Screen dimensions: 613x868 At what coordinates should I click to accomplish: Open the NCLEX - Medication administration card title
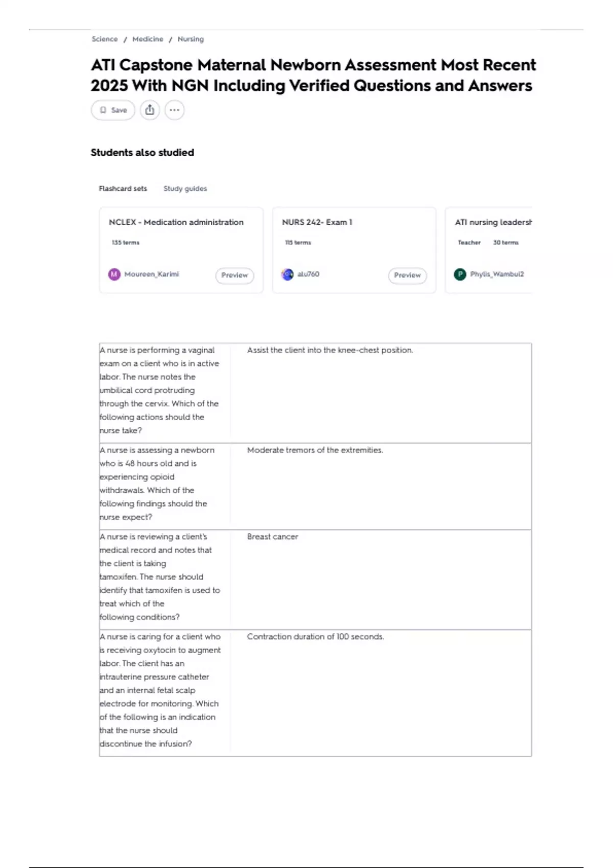[x=176, y=222]
